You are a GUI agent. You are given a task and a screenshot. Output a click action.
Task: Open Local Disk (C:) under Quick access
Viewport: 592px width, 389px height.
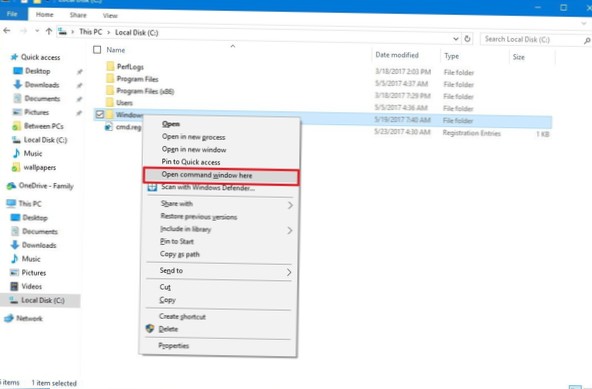point(46,140)
